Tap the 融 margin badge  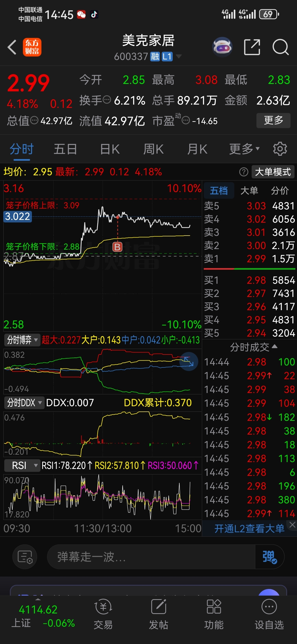click(155, 57)
